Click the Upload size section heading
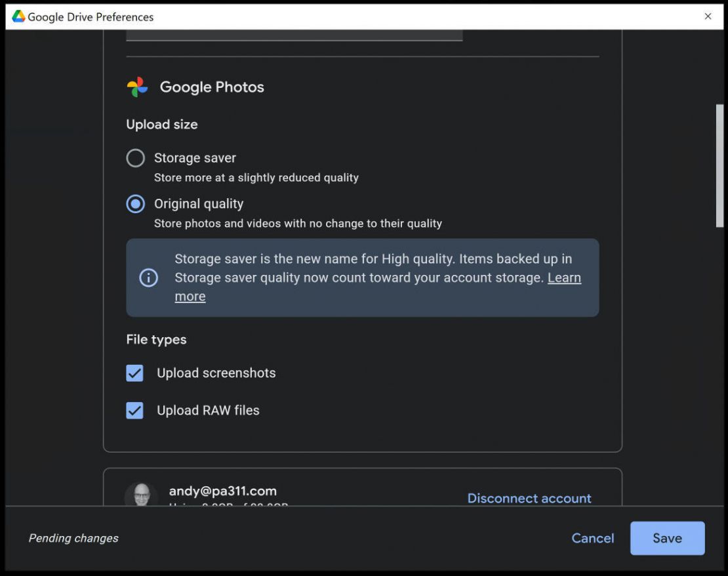The width and height of the screenshot is (728, 576). coord(162,124)
